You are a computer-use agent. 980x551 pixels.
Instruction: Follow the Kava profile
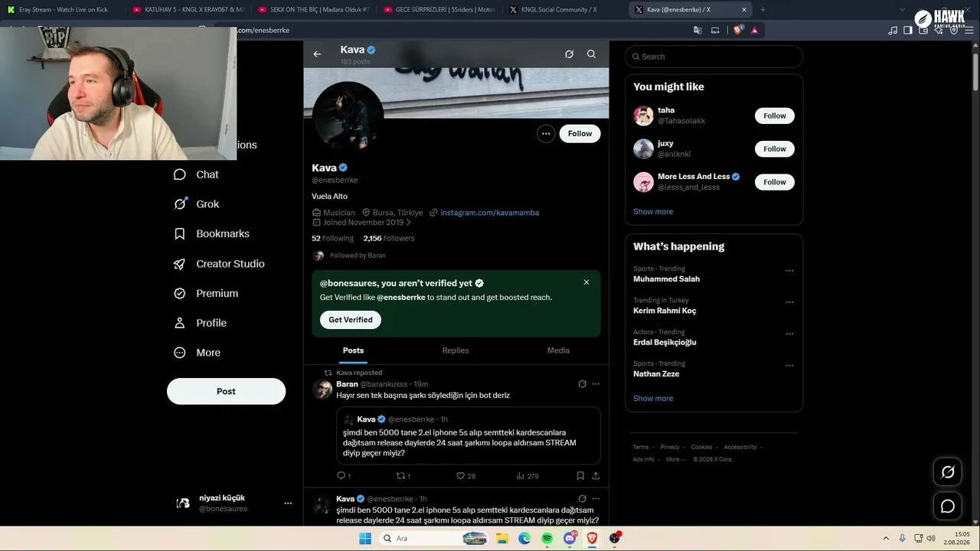[x=580, y=134]
